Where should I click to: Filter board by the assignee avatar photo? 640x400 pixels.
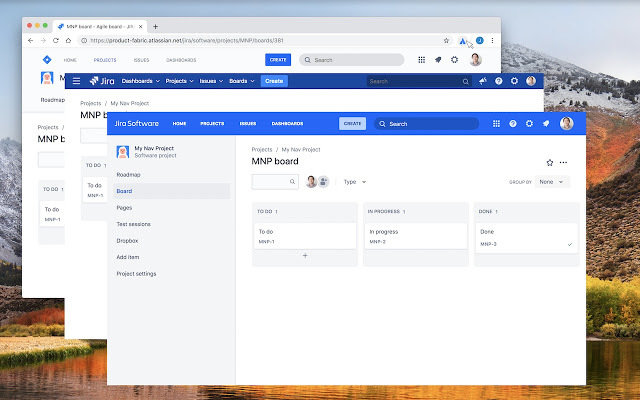(311, 182)
